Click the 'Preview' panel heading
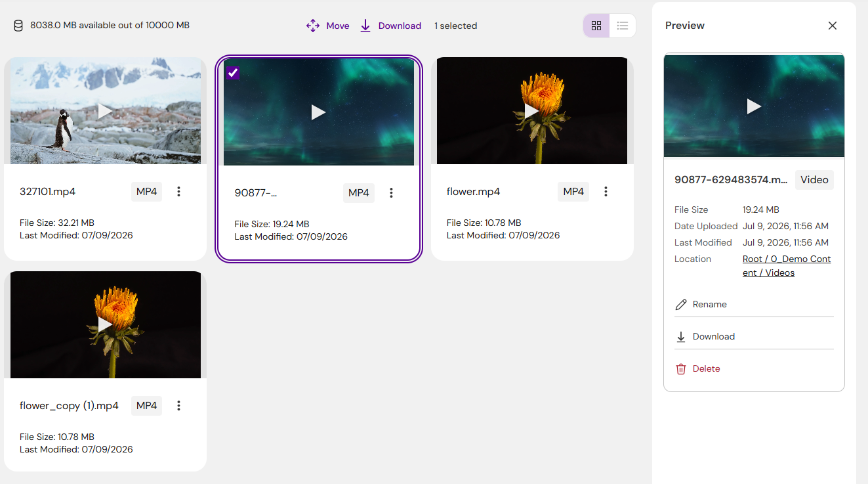868x484 pixels. [685, 26]
